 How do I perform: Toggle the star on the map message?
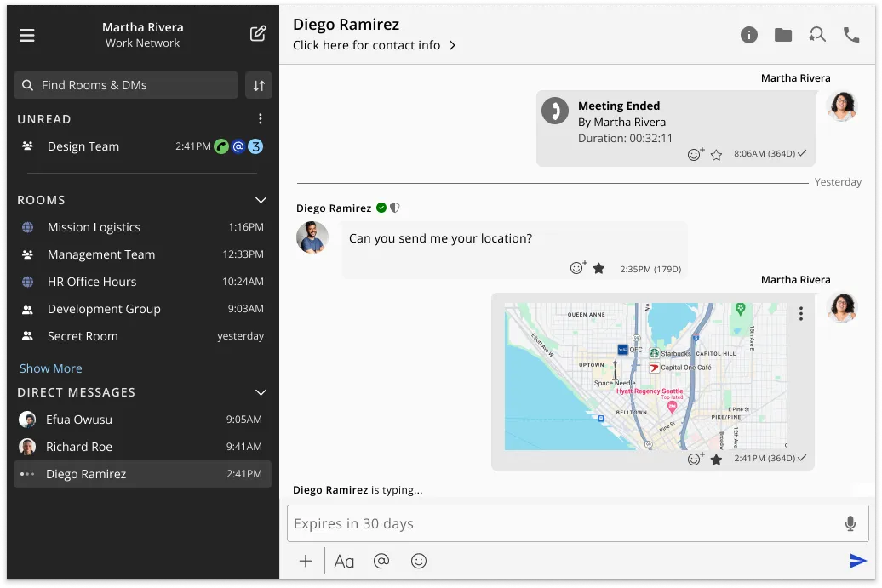(716, 460)
